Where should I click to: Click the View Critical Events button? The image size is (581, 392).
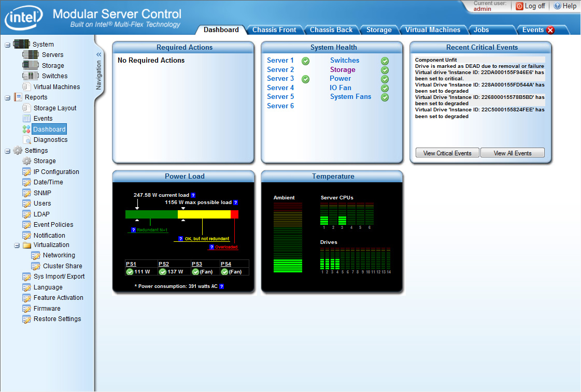(447, 153)
